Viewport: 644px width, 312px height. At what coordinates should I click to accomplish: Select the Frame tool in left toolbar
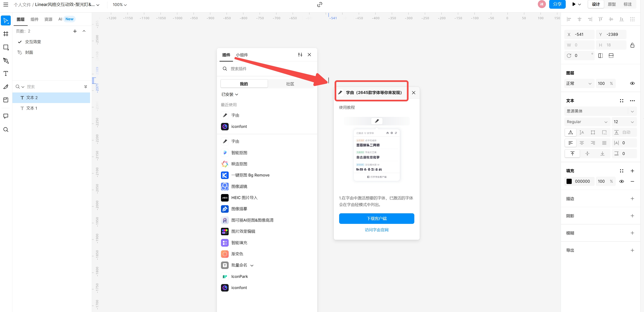tap(6, 34)
